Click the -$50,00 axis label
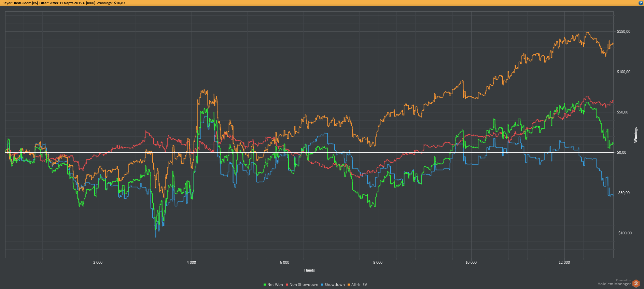Screen dimensions: 644x289 [623, 193]
